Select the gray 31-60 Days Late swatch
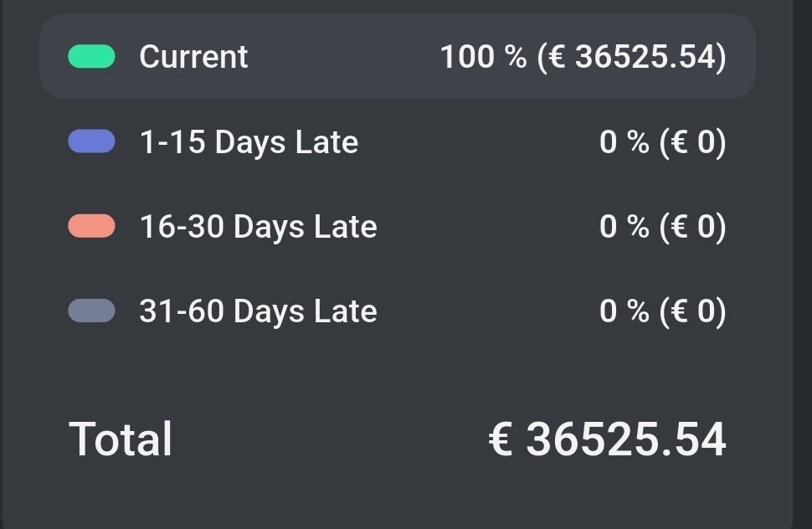Image resolution: width=812 pixels, height=529 pixels. [91, 311]
